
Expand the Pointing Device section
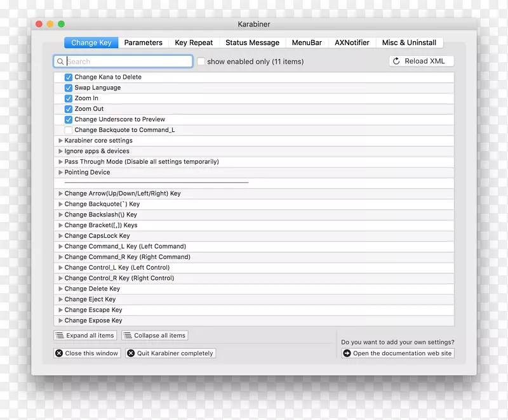(61, 173)
